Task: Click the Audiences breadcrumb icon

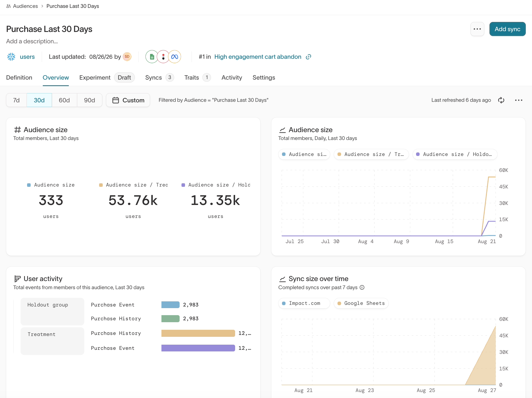Action: [x=9, y=6]
